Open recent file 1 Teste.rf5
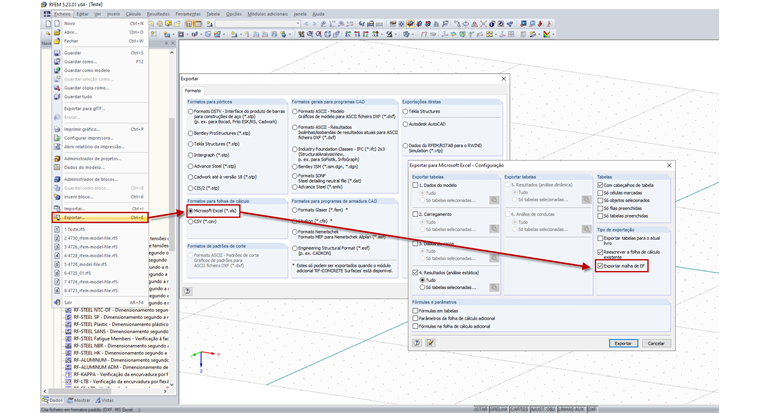This screenshot has height=413, width=760. coord(100,229)
